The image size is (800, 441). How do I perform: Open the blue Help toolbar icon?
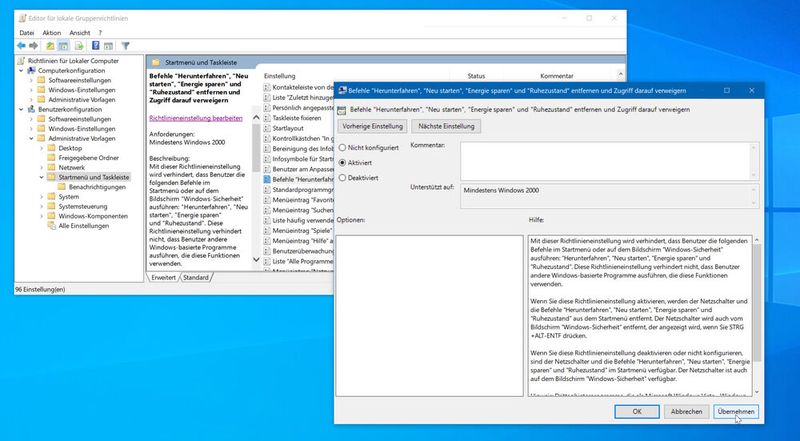click(x=95, y=46)
